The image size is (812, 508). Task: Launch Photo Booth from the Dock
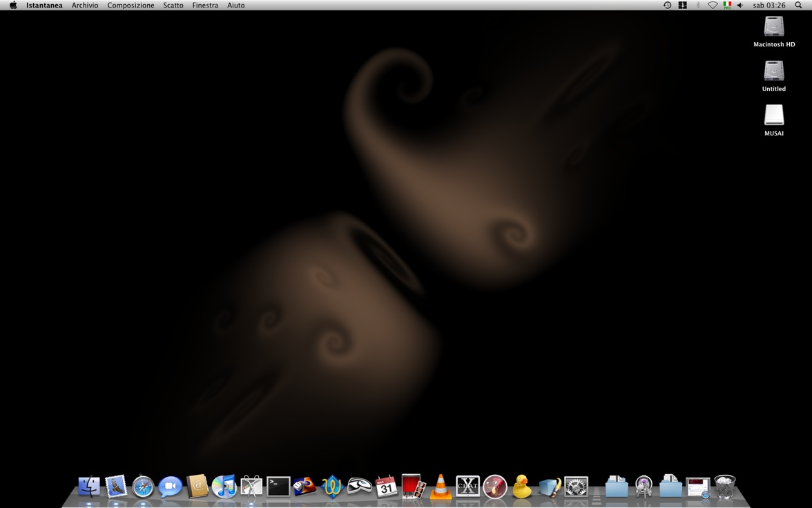click(413, 487)
